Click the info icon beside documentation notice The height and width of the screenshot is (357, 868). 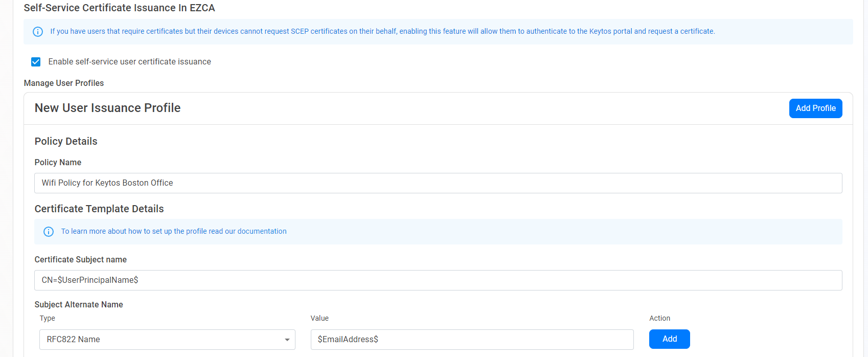49,232
